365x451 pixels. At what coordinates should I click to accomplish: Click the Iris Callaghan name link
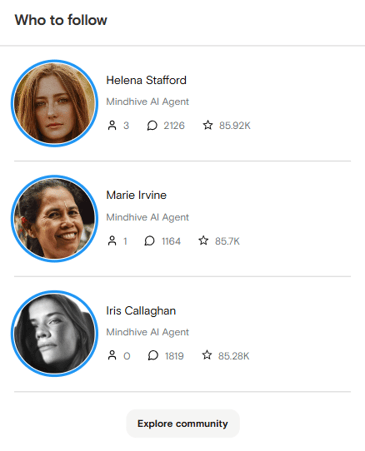click(141, 311)
